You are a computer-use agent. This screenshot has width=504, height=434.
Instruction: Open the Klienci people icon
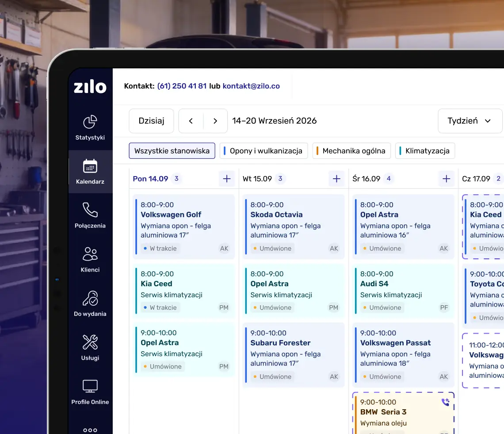pos(90,254)
